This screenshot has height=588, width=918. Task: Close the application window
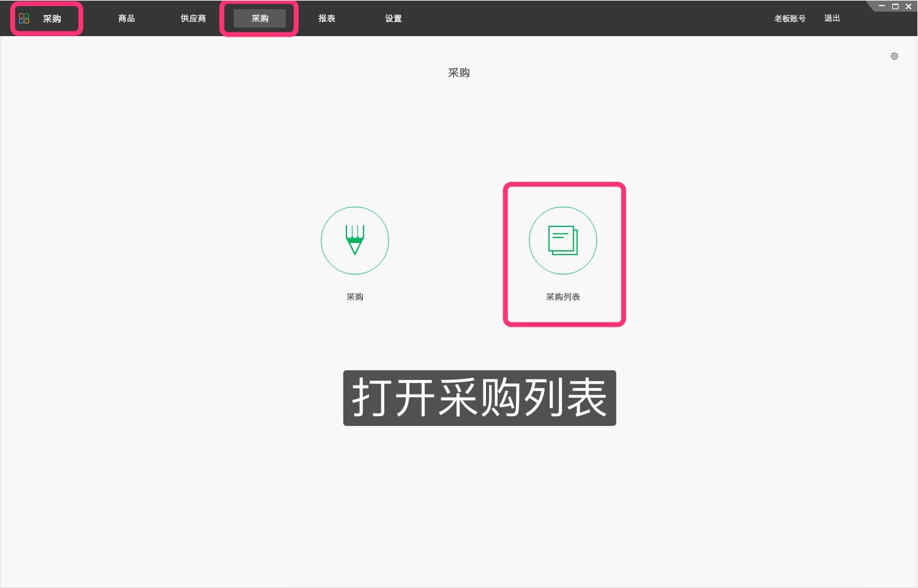pos(908,6)
